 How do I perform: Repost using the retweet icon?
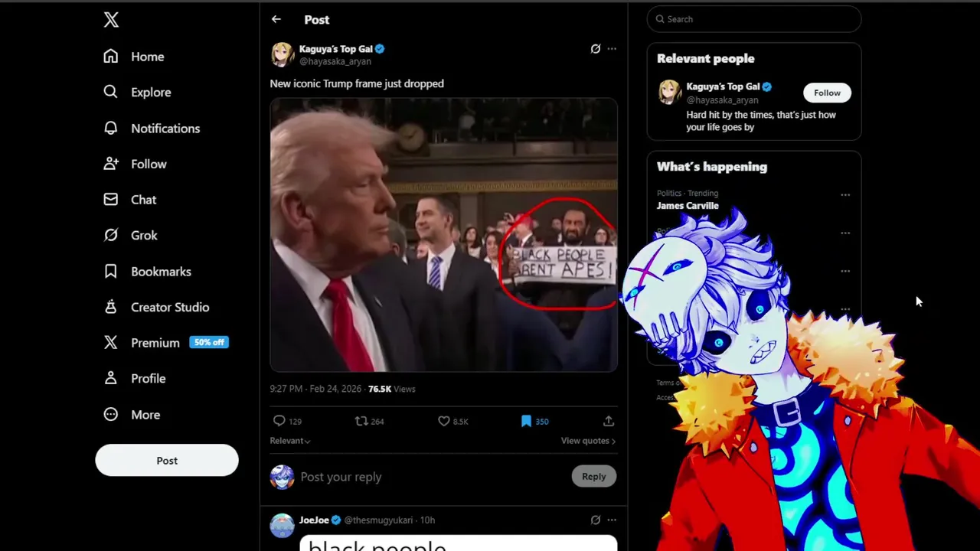coord(361,421)
